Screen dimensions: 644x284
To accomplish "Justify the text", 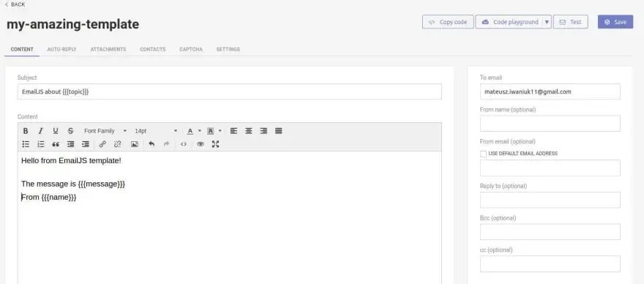I will click(279, 131).
